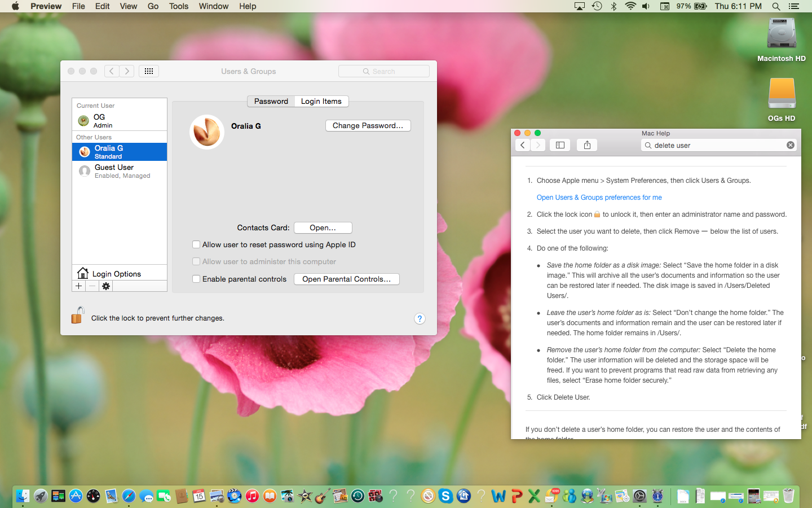Open the Window menu
The height and width of the screenshot is (508, 812).
[x=214, y=6]
